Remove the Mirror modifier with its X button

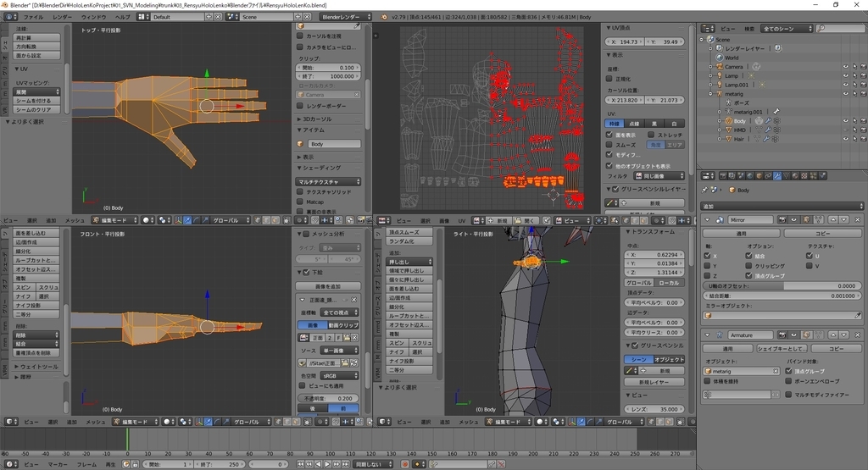(x=858, y=219)
